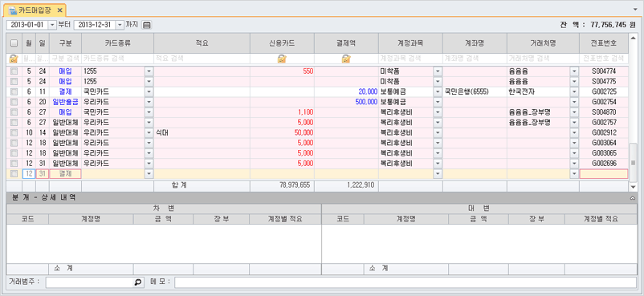This screenshot has height=296, width=644.
Task: Open the tab list arrow at top right
Action: pos(635,9)
